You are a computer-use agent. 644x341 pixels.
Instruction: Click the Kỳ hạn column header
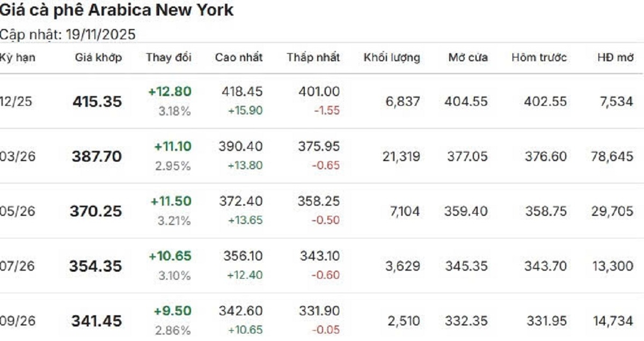[x=18, y=57]
